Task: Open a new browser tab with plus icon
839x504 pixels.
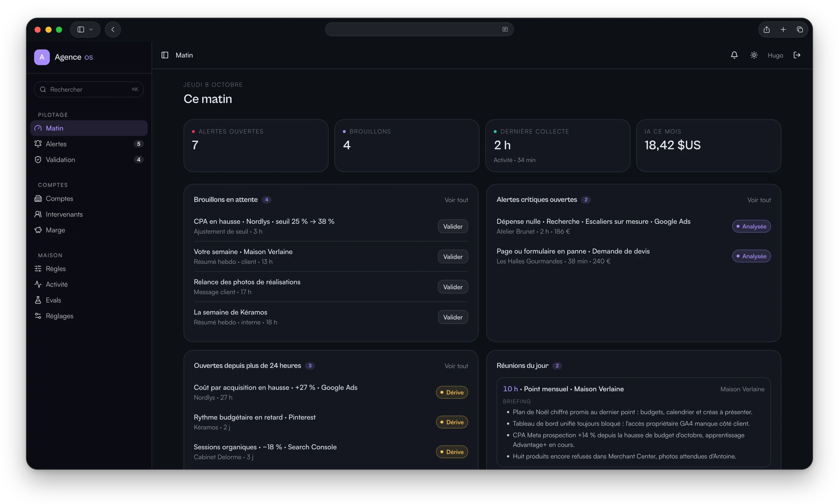Action: 783,29
